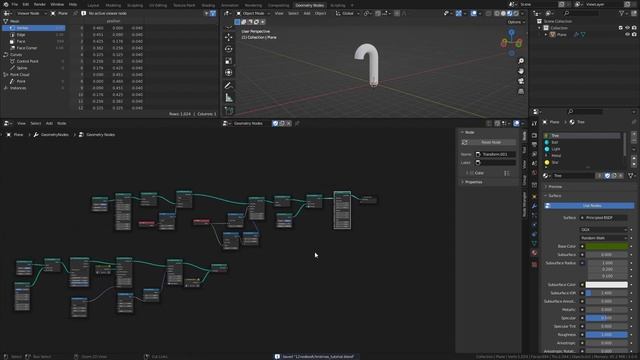Toggle fake user shield for Tree material

607,176
